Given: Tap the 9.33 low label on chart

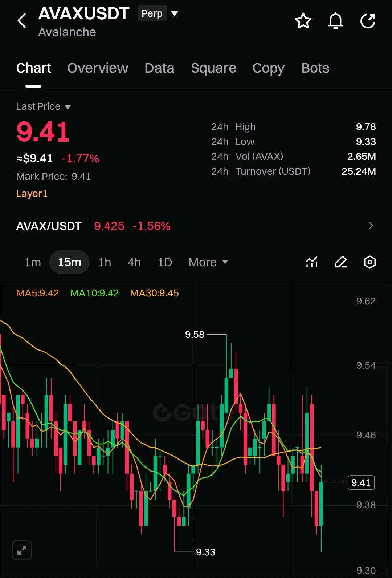Looking at the screenshot, I should tap(205, 552).
